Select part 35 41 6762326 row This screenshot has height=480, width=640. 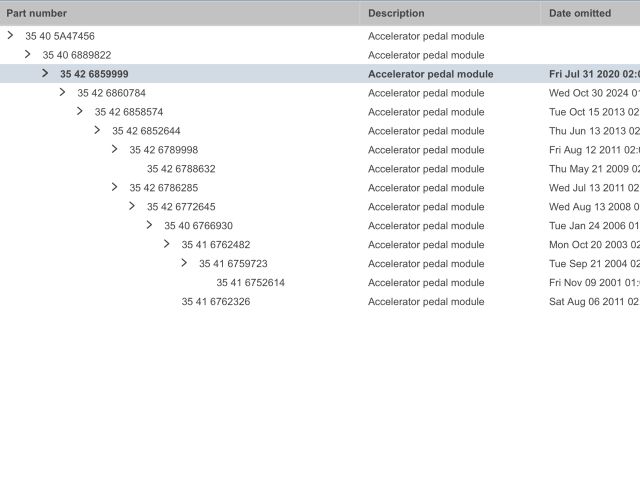pos(216,302)
